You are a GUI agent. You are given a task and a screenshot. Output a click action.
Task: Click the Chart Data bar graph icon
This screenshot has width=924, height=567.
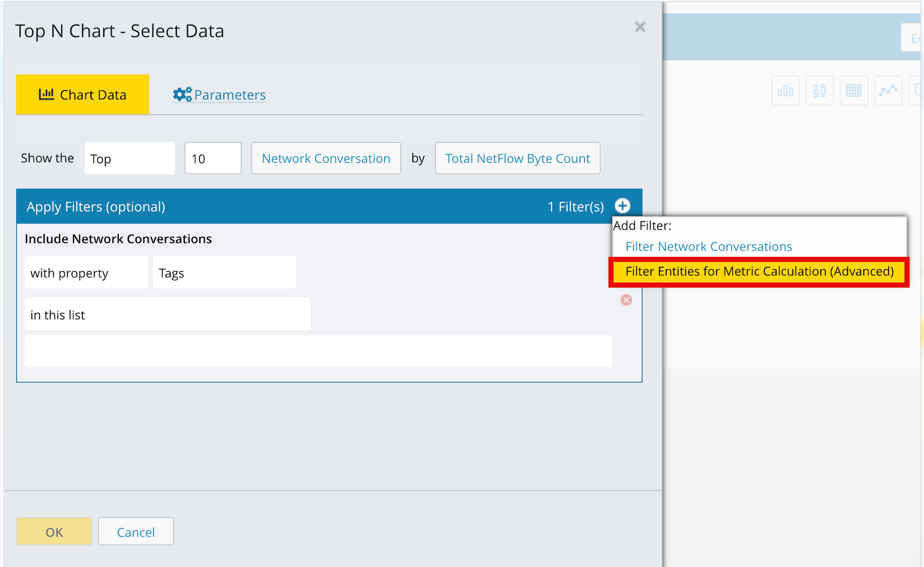tap(46, 94)
